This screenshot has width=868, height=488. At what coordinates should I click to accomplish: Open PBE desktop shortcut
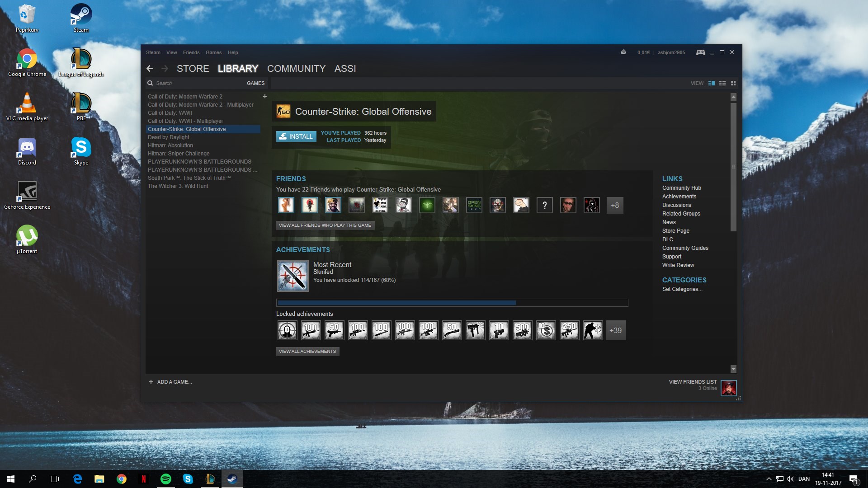click(81, 107)
